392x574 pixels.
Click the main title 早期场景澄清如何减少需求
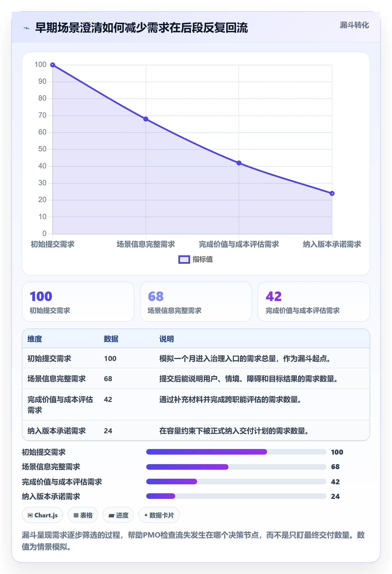click(141, 28)
